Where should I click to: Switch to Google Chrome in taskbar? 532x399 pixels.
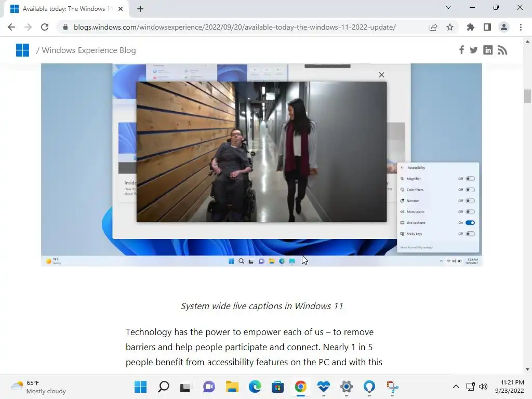tap(301, 387)
